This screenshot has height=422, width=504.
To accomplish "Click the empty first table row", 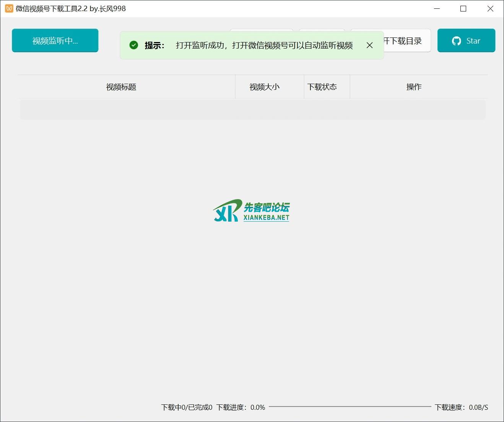I will (252, 110).
